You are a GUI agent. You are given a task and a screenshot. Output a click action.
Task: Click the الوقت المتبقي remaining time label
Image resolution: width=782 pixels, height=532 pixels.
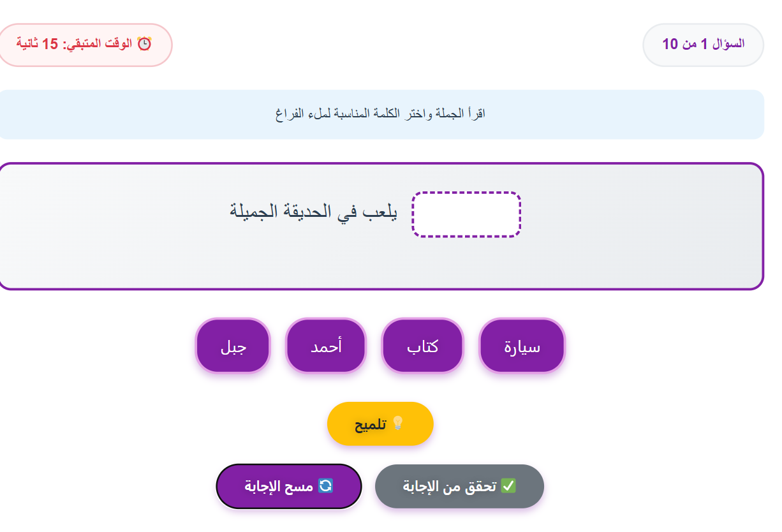(x=98, y=45)
